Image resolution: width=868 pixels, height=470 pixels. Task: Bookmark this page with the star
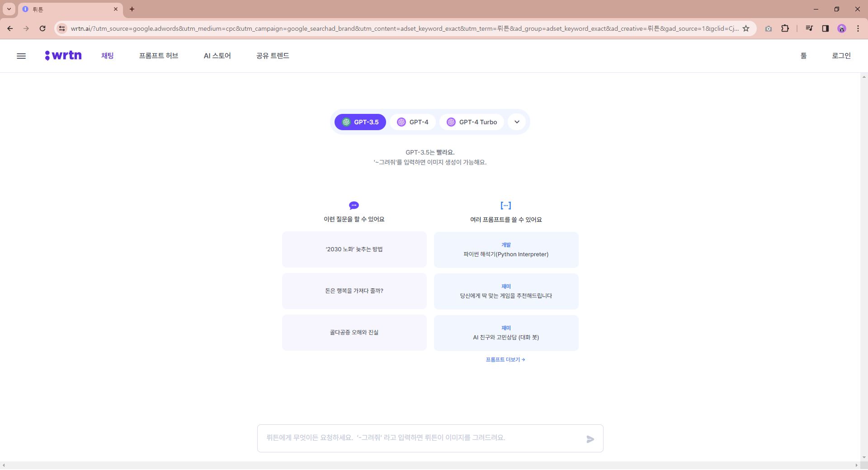coord(746,28)
